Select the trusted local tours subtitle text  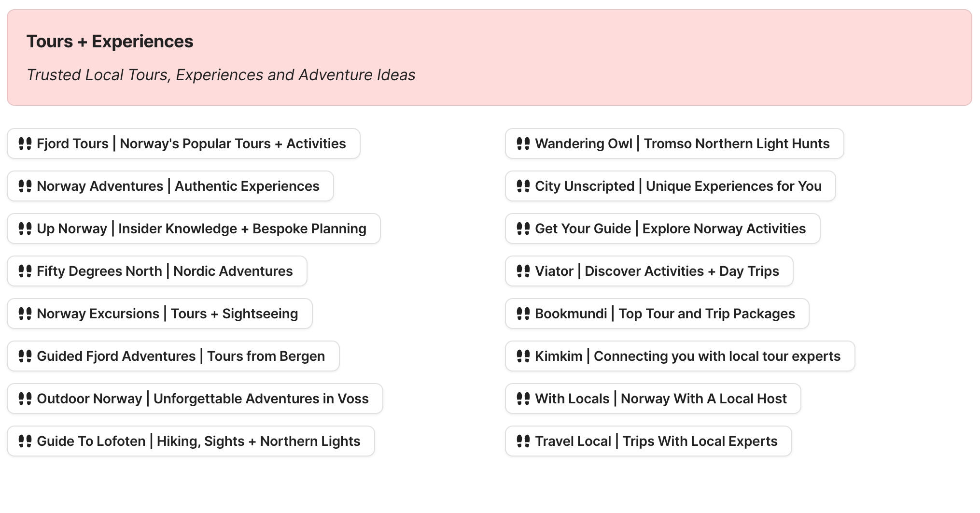point(221,75)
